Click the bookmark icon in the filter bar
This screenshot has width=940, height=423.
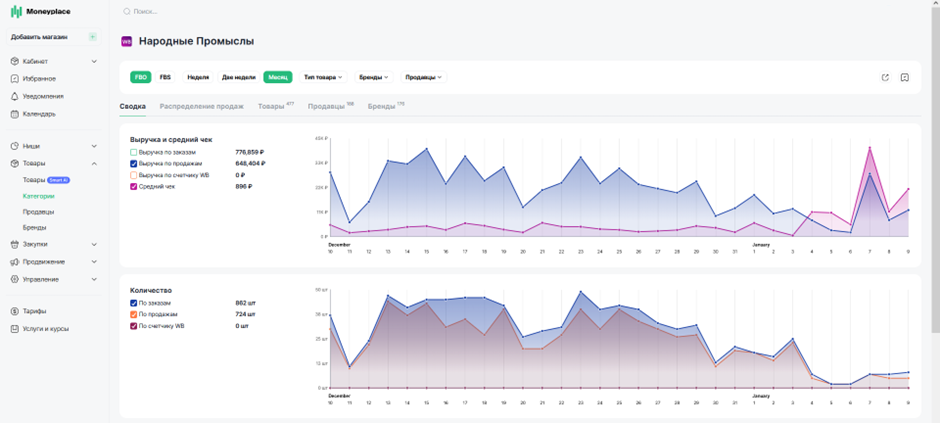point(905,77)
